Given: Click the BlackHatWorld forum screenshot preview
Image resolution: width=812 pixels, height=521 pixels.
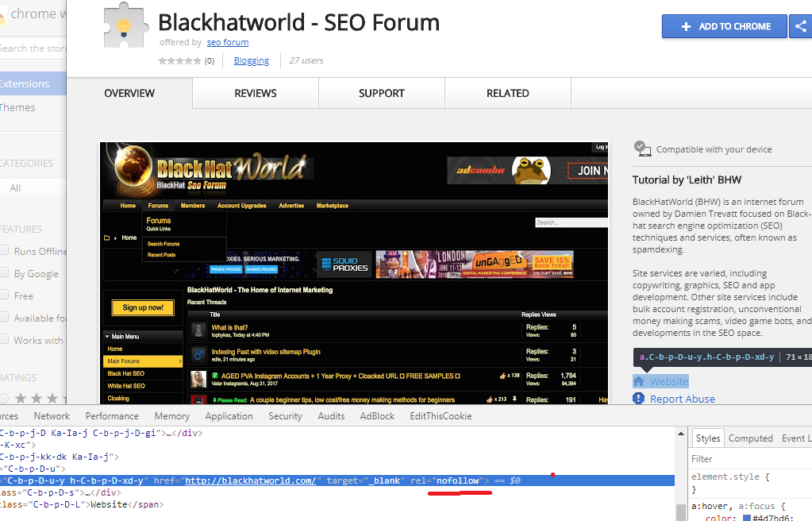Looking at the screenshot, I should tap(354, 272).
